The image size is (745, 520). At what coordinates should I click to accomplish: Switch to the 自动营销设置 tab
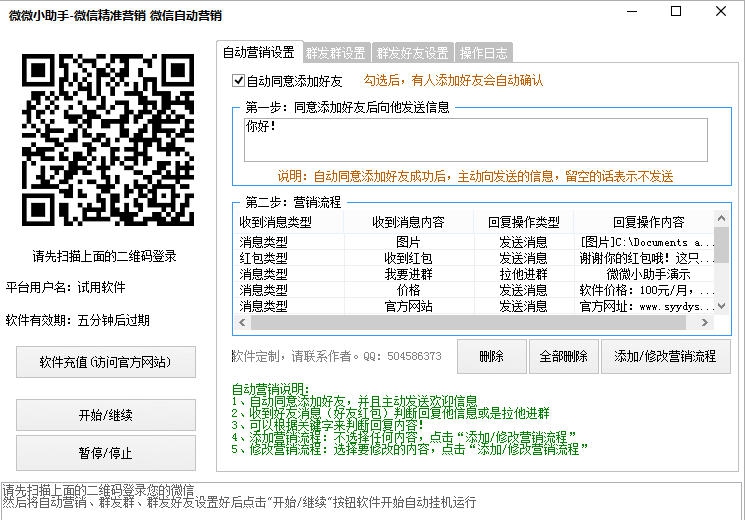pyautogui.click(x=259, y=52)
